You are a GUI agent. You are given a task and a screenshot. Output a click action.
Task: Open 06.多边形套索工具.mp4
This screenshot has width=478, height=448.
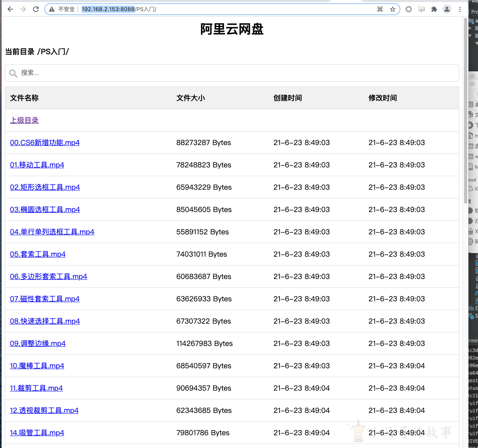pyautogui.click(x=49, y=277)
